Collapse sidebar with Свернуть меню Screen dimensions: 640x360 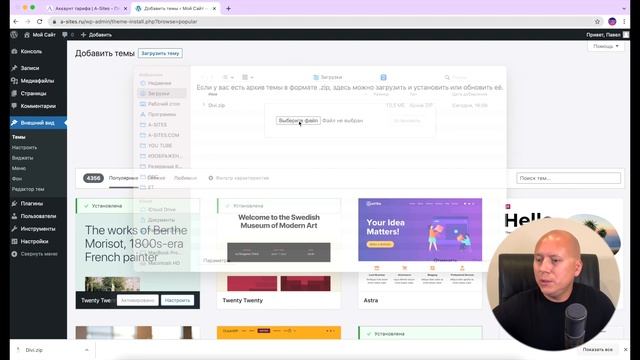38,254
